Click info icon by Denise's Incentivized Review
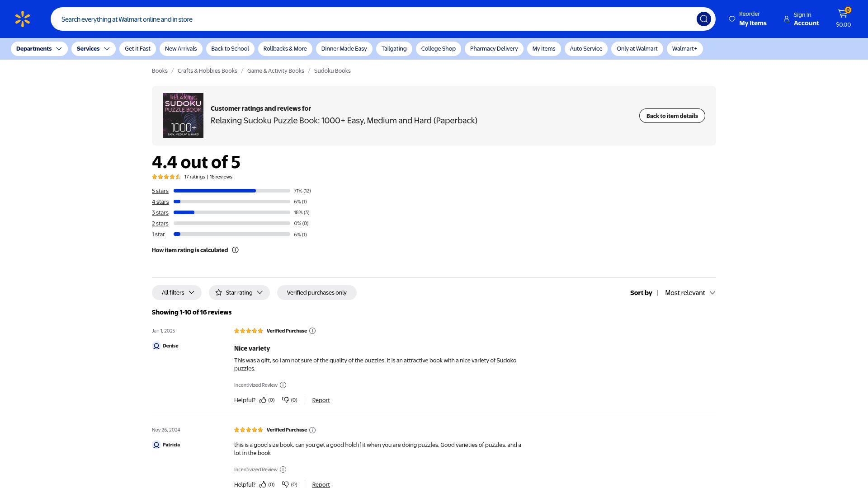This screenshot has height=488, width=868. [283, 385]
